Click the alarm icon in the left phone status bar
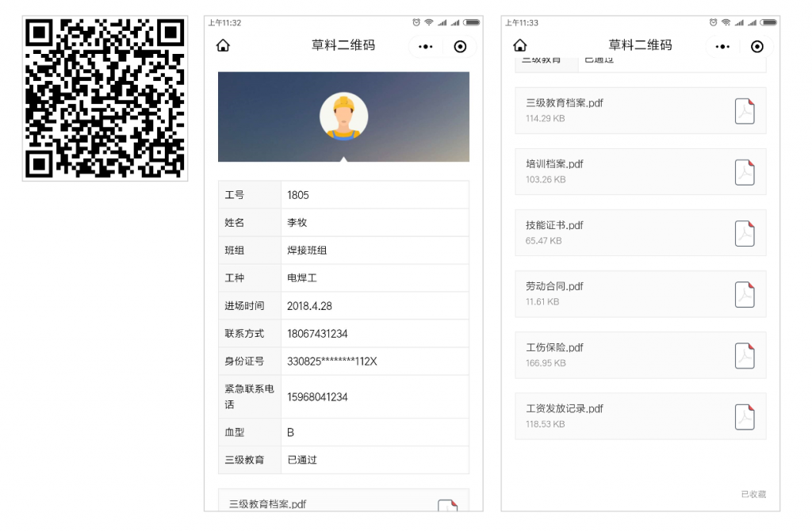The height and width of the screenshot is (532, 812). point(416,22)
